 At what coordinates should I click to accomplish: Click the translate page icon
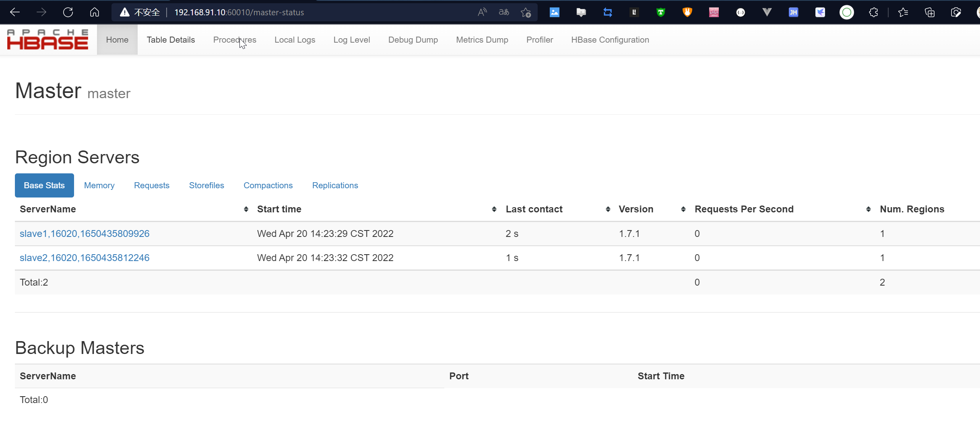click(x=503, y=12)
